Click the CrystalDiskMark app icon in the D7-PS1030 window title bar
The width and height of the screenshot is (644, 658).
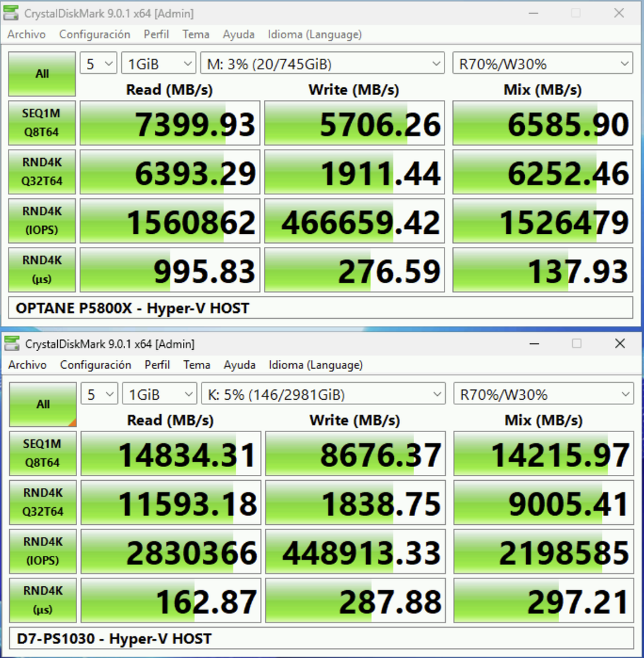point(12,344)
